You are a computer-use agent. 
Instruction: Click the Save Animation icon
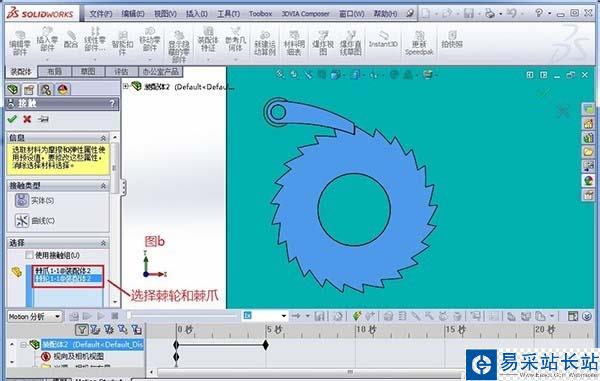click(x=320, y=316)
